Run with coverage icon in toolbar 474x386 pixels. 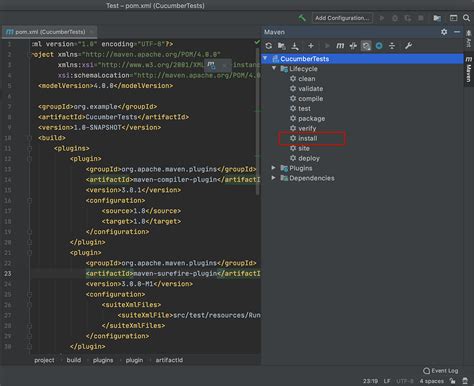408,18
